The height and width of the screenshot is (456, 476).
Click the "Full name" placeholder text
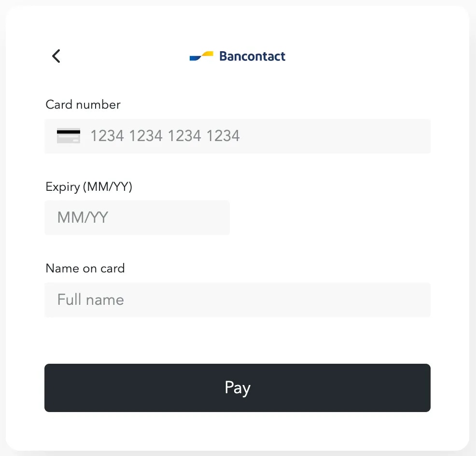(x=90, y=299)
